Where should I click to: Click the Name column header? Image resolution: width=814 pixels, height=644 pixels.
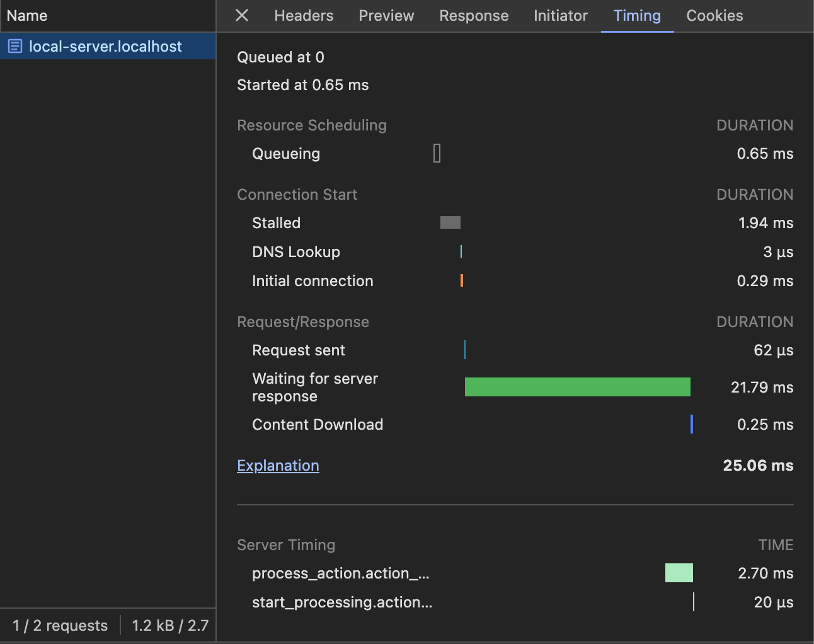[27, 16]
